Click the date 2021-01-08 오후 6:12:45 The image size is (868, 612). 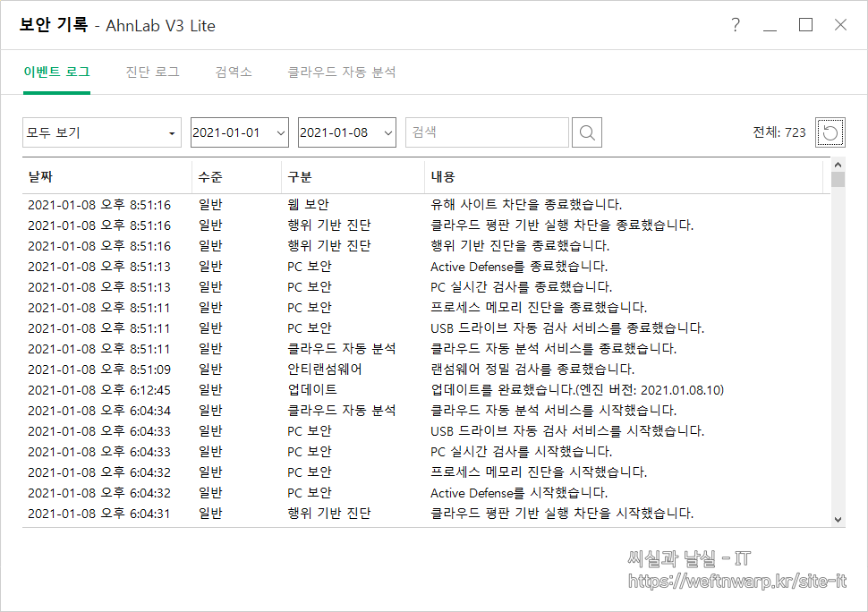click(x=99, y=390)
